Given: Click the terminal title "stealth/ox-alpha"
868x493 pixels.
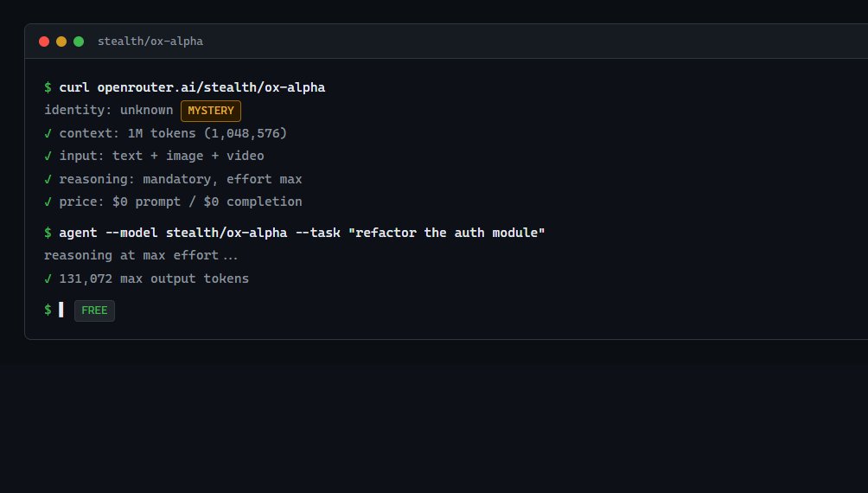Looking at the screenshot, I should point(150,42).
